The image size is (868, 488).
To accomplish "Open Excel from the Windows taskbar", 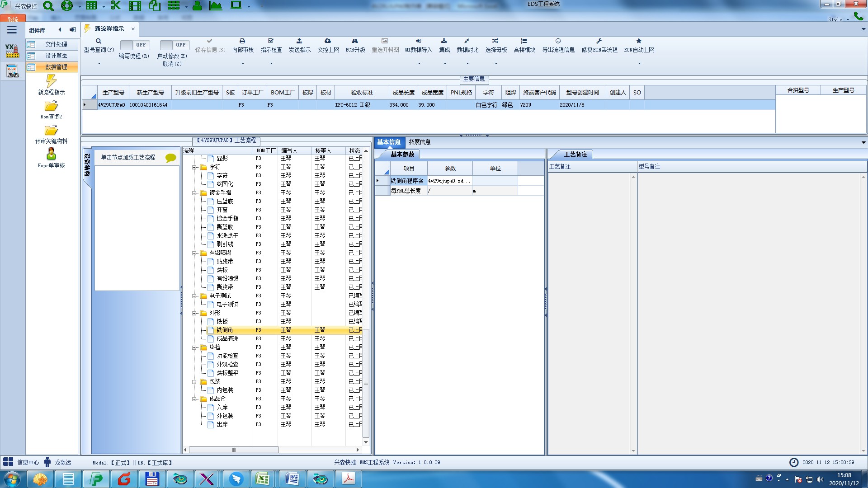I will coord(263,479).
